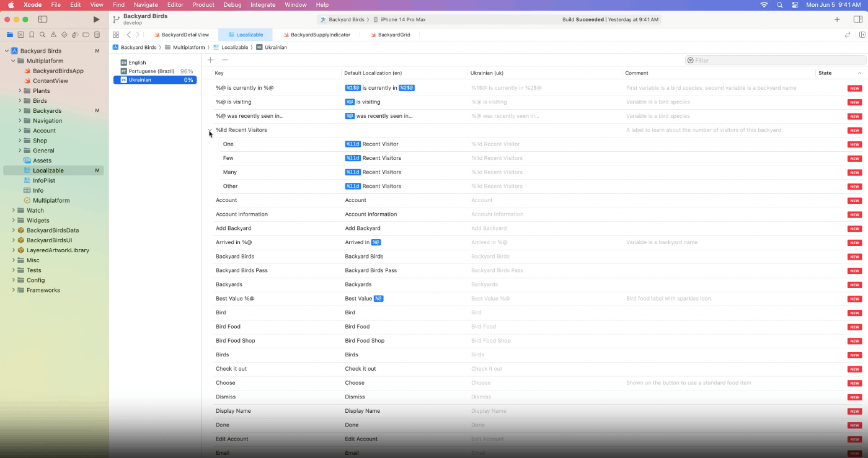Click the code review arrows icon
This screenshot has width=868, height=458.
pyautogui.click(x=848, y=35)
